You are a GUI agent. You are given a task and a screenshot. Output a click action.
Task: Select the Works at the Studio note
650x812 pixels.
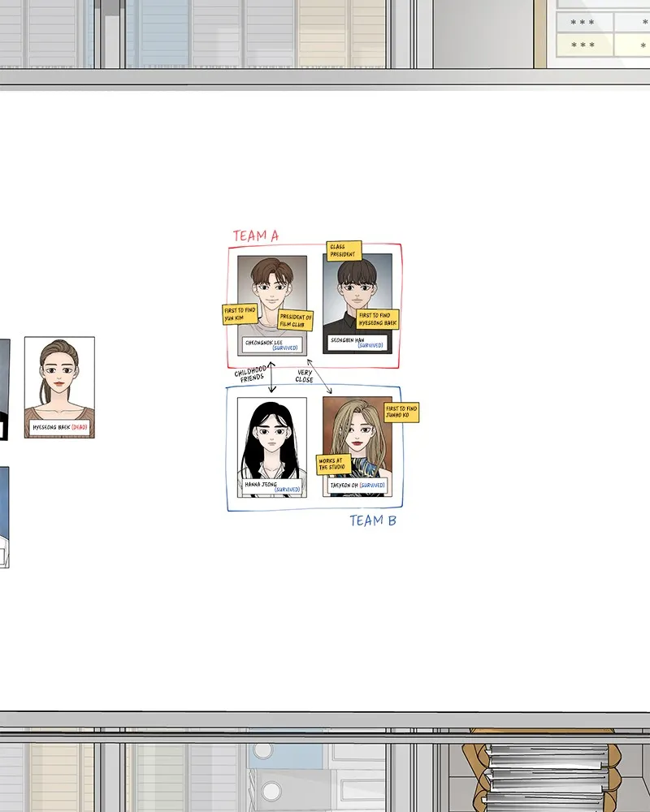334,464
